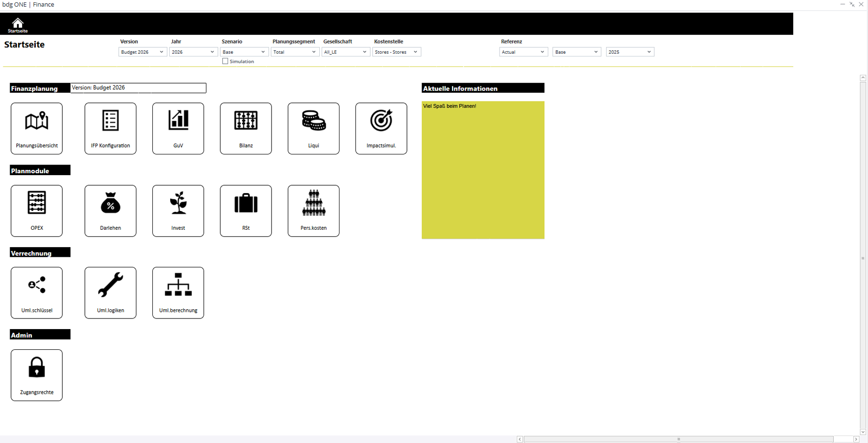
Task: Open the Darlehen money bag module
Action: pyautogui.click(x=110, y=211)
